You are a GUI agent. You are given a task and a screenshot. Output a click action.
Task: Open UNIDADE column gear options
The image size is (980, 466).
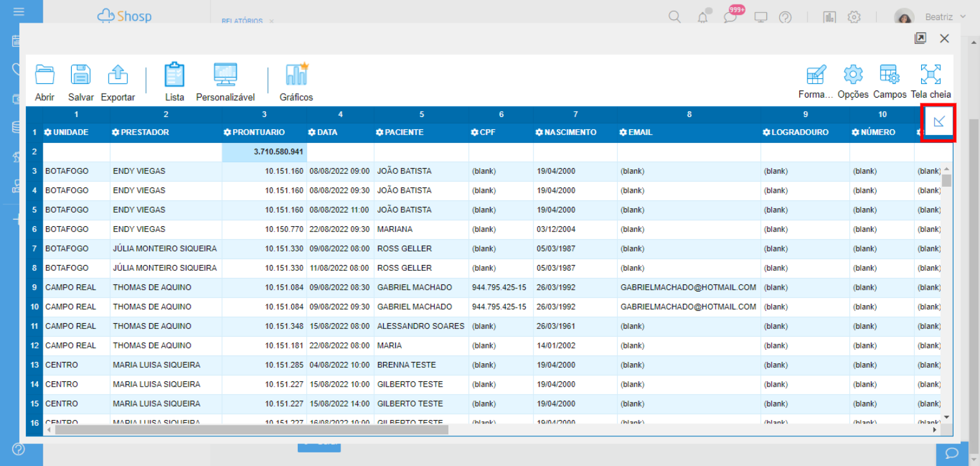[x=48, y=132]
